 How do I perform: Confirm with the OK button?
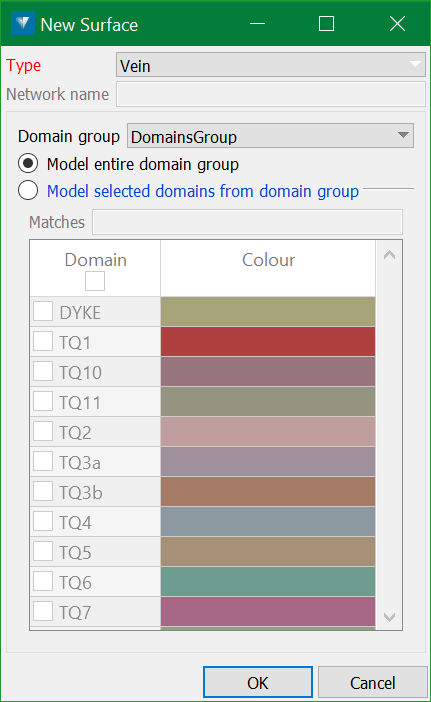tap(258, 683)
